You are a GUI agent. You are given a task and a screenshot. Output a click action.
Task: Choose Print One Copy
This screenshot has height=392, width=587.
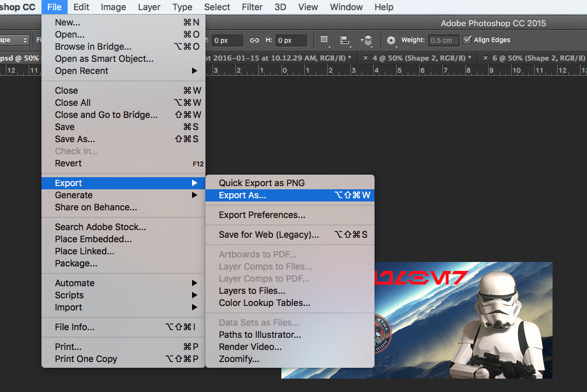(x=124, y=359)
